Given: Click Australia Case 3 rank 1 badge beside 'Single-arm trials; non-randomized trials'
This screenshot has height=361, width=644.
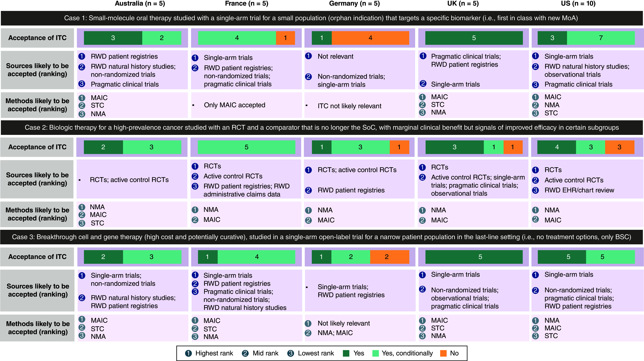Looking at the screenshot, I should pyautogui.click(x=82, y=275).
